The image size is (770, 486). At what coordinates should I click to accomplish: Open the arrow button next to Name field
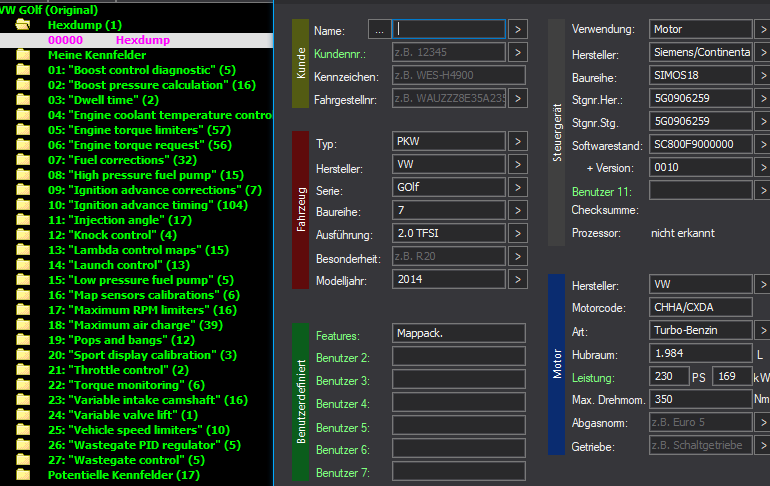pyautogui.click(x=518, y=29)
